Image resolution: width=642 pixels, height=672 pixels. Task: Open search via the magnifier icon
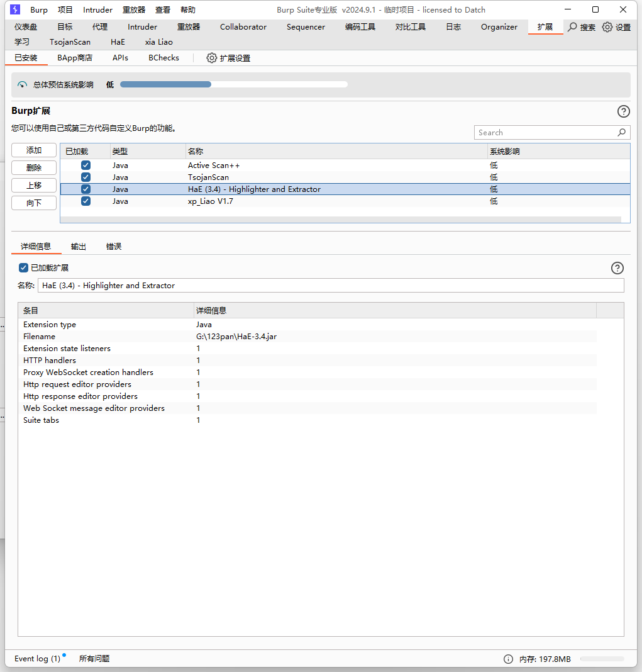(572, 27)
